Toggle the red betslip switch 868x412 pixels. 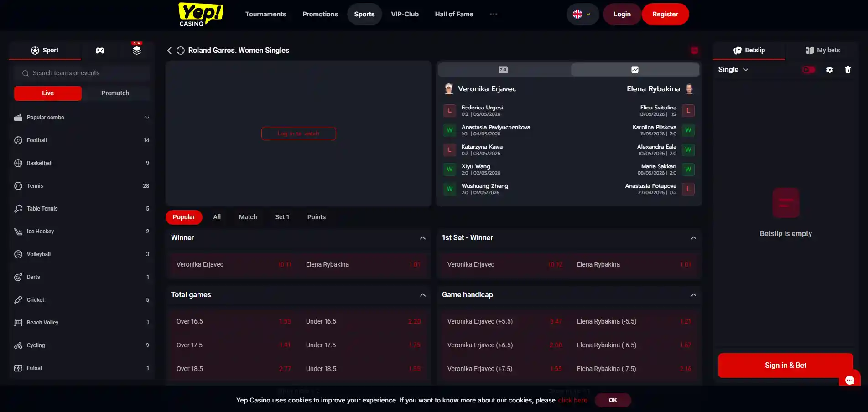tap(809, 70)
